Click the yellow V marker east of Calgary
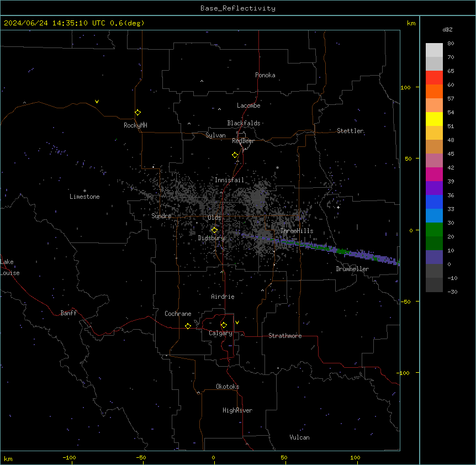 click(237, 323)
